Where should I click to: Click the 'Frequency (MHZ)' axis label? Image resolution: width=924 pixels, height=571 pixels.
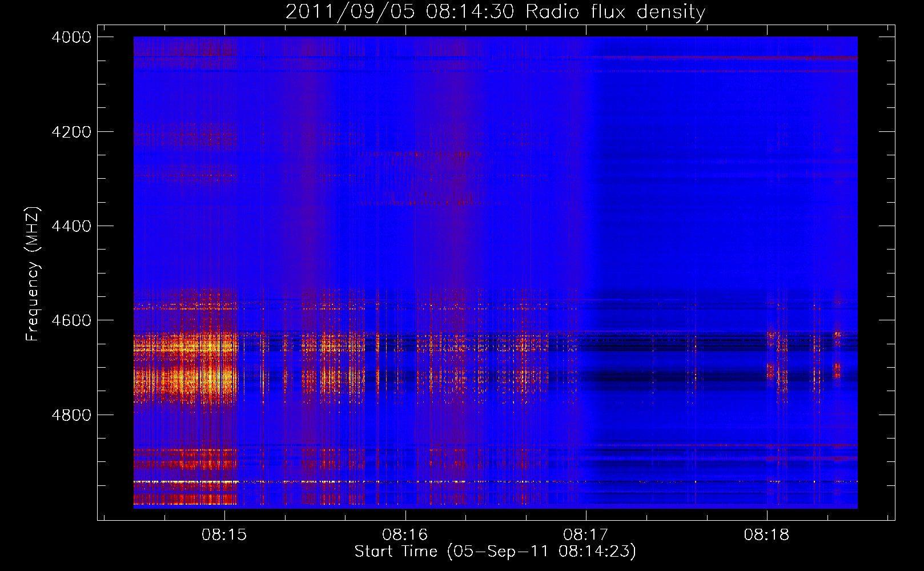pyautogui.click(x=33, y=274)
